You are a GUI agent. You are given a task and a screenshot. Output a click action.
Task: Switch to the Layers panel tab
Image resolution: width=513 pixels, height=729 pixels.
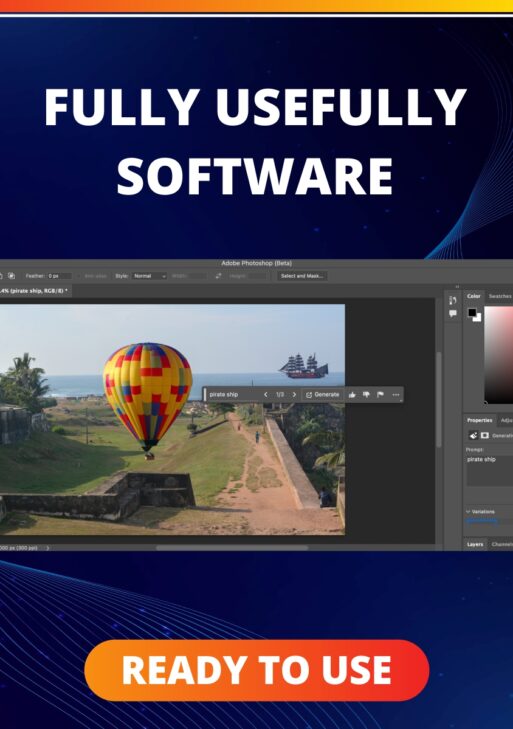[475, 544]
